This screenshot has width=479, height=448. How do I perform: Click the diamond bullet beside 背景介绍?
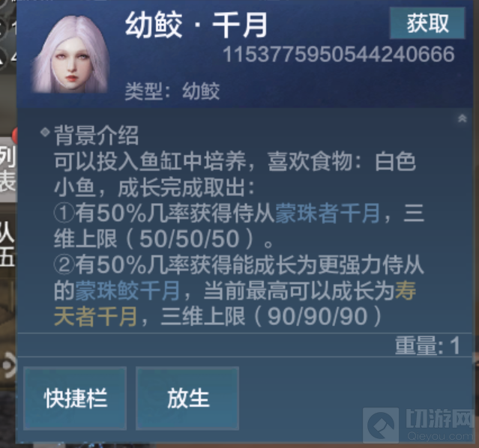(x=45, y=133)
